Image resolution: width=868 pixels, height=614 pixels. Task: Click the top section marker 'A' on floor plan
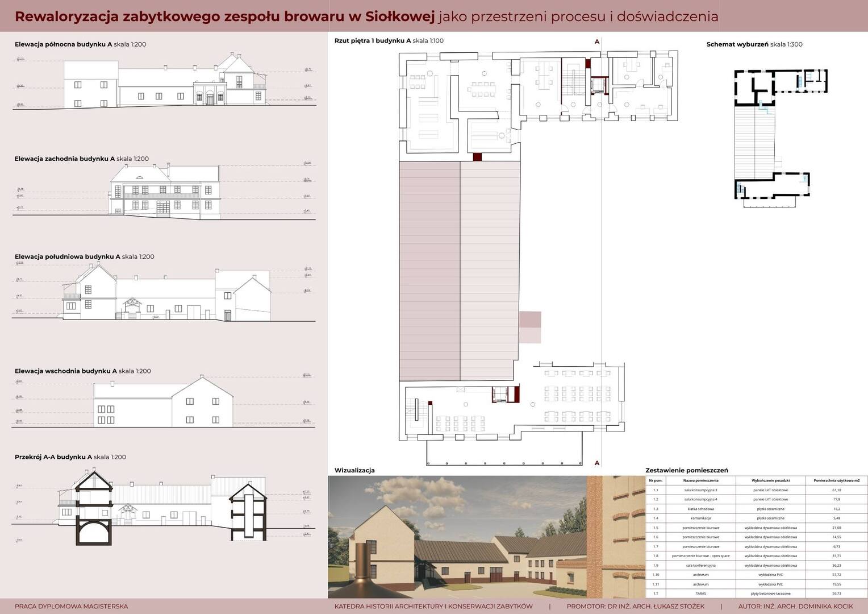[596, 42]
